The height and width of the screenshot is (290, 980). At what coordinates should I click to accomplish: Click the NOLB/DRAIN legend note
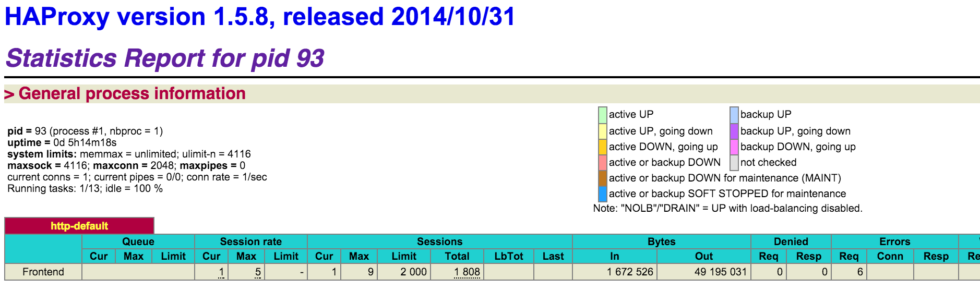(728, 208)
